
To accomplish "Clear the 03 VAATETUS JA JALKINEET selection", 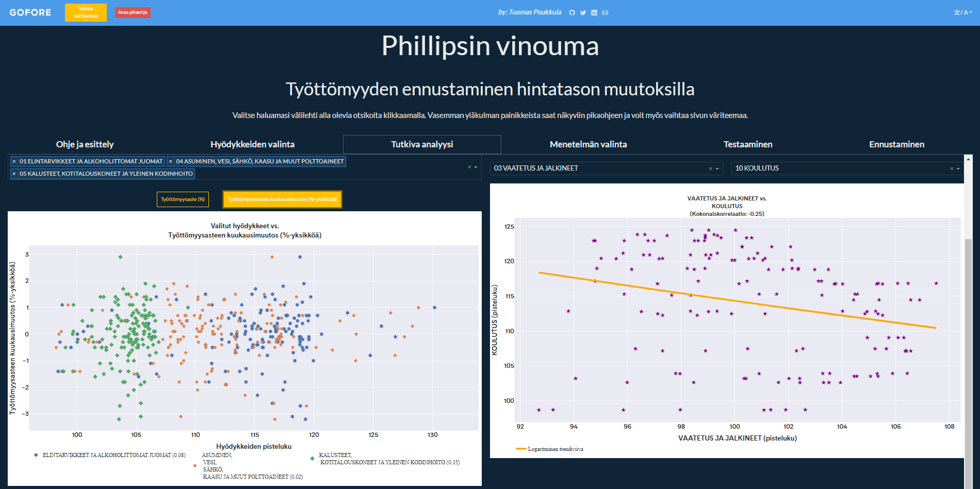I will [x=710, y=168].
